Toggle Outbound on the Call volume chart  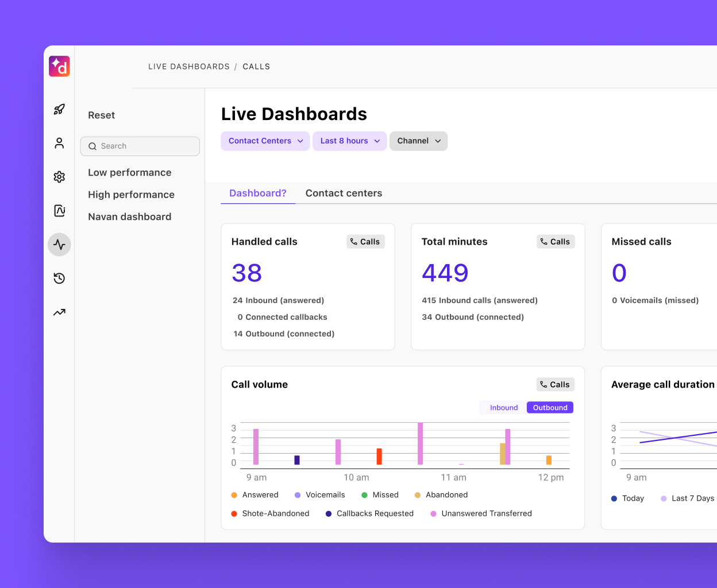(x=549, y=407)
